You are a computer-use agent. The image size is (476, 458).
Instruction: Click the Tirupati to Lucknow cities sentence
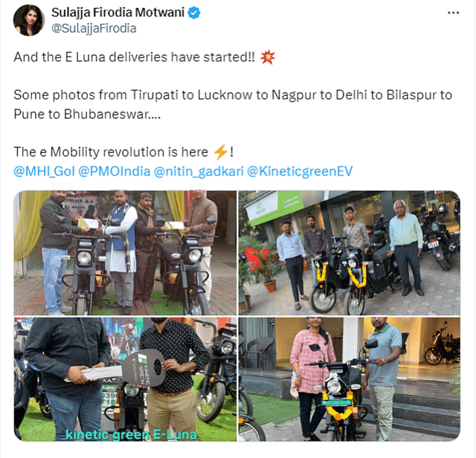pyautogui.click(x=233, y=104)
